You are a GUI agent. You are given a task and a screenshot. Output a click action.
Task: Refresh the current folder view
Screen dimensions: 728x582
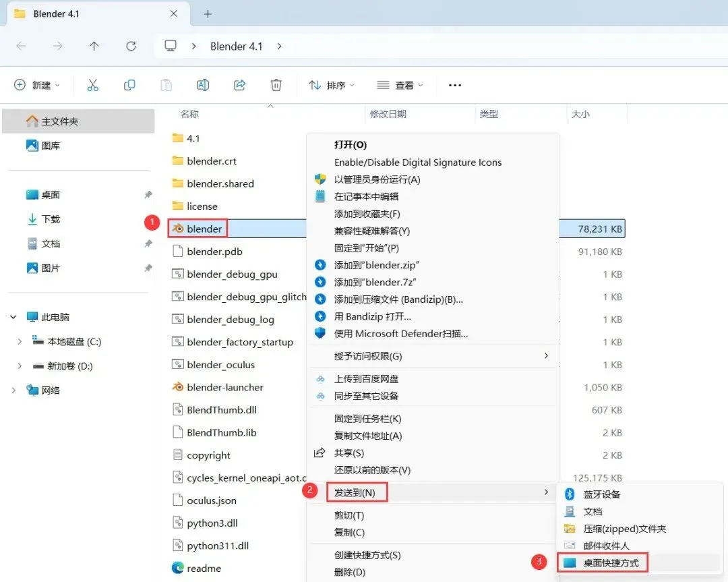(x=131, y=46)
